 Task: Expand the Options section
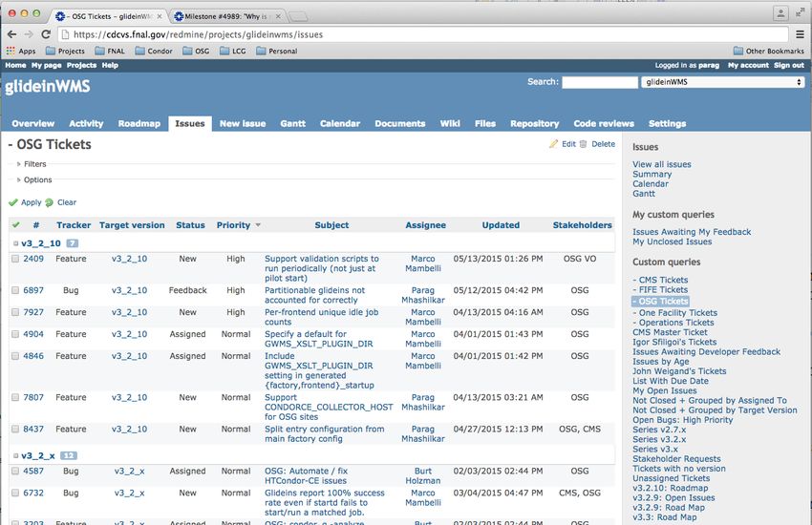[33, 179]
